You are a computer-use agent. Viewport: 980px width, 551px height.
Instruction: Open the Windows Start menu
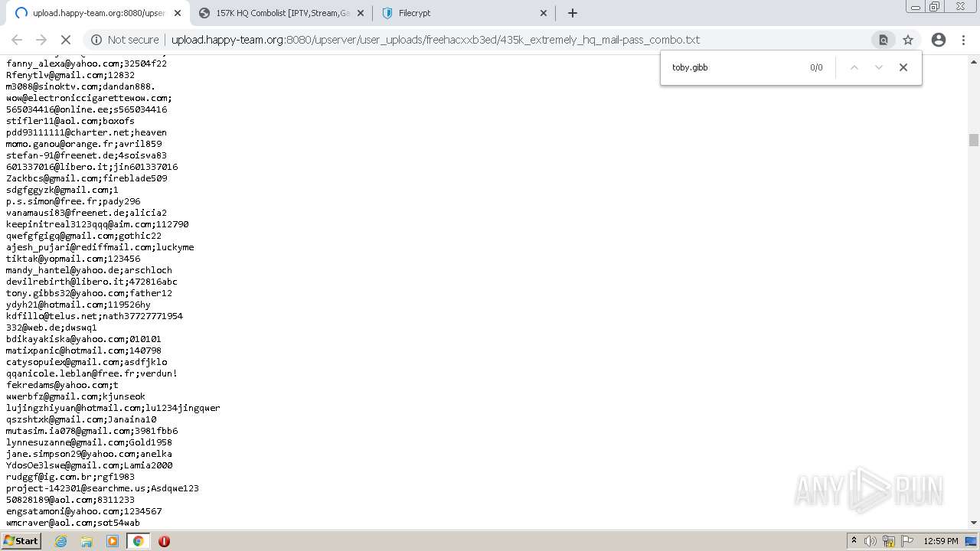pyautogui.click(x=21, y=541)
